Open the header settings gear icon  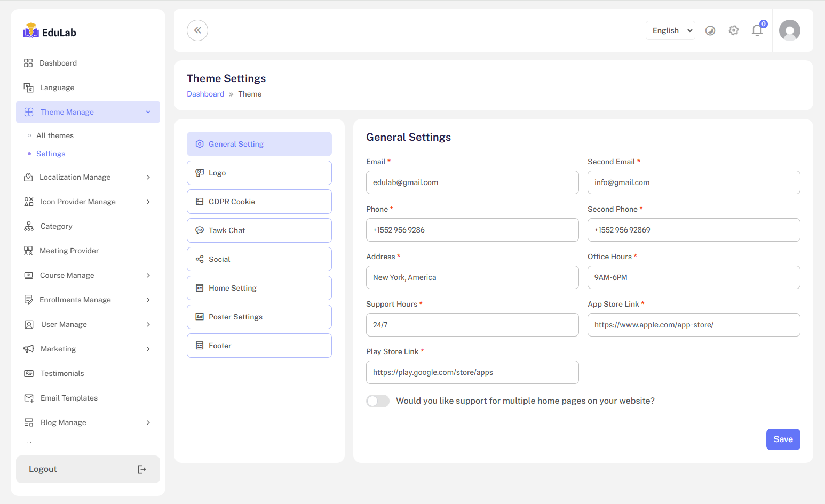point(734,30)
